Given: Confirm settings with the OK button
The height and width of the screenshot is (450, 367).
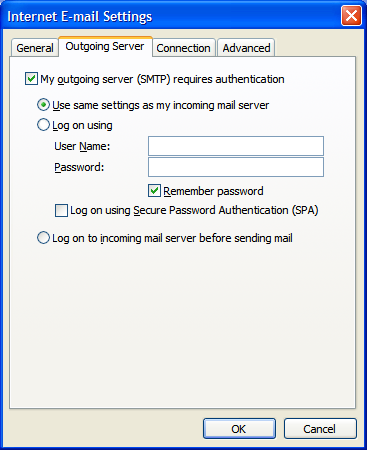Looking at the screenshot, I should pos(239,429).
